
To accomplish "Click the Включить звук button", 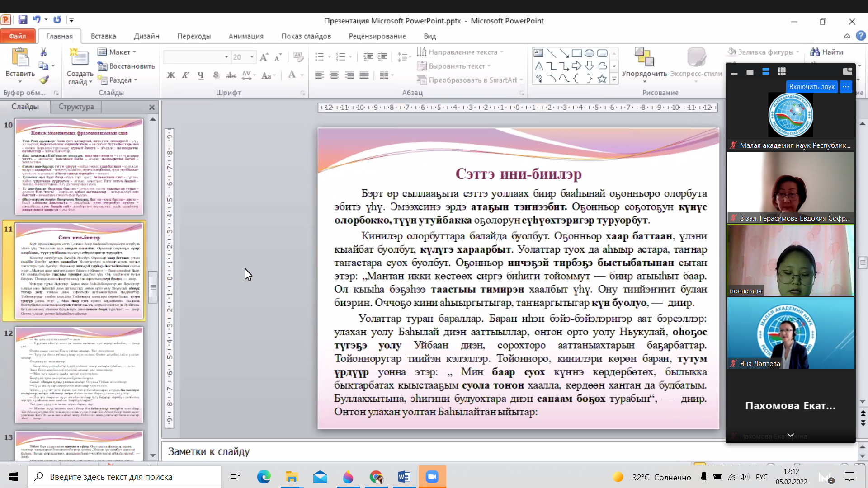I will click(811, 87).
